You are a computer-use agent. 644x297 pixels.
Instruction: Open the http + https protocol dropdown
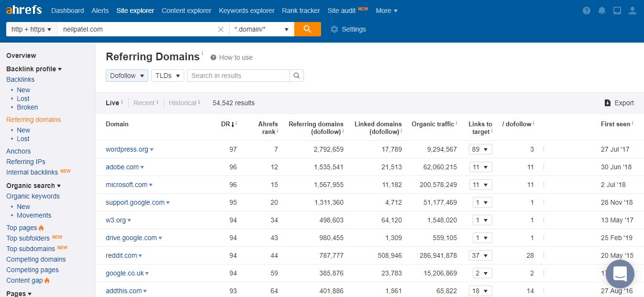tap(32, 29)
